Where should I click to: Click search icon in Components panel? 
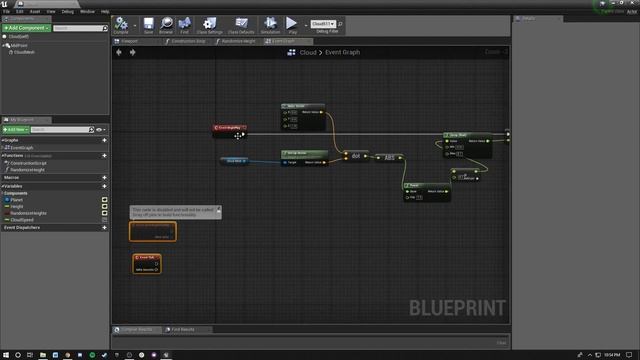pyautogui.click(x=105, y=28)
